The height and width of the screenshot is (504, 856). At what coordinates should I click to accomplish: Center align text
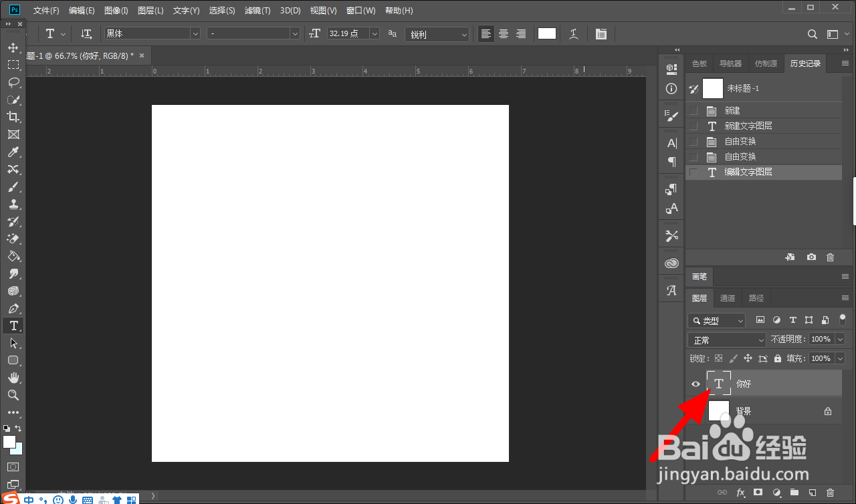[504, 33]
